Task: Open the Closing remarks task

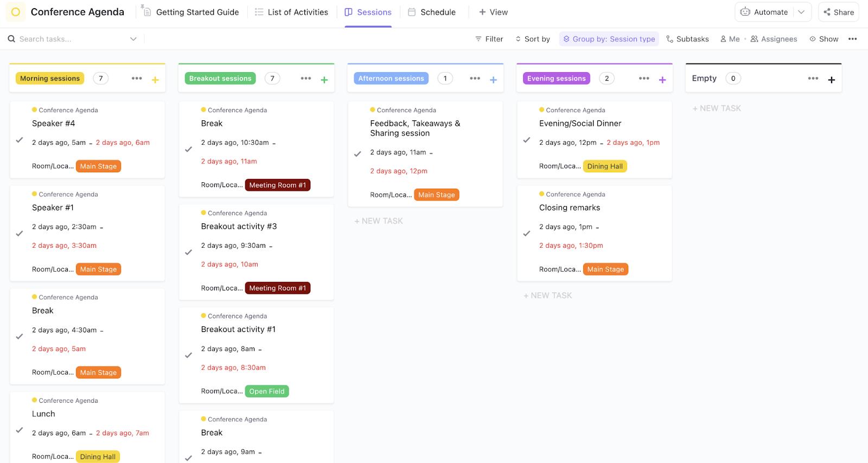Action: point(570,208)
